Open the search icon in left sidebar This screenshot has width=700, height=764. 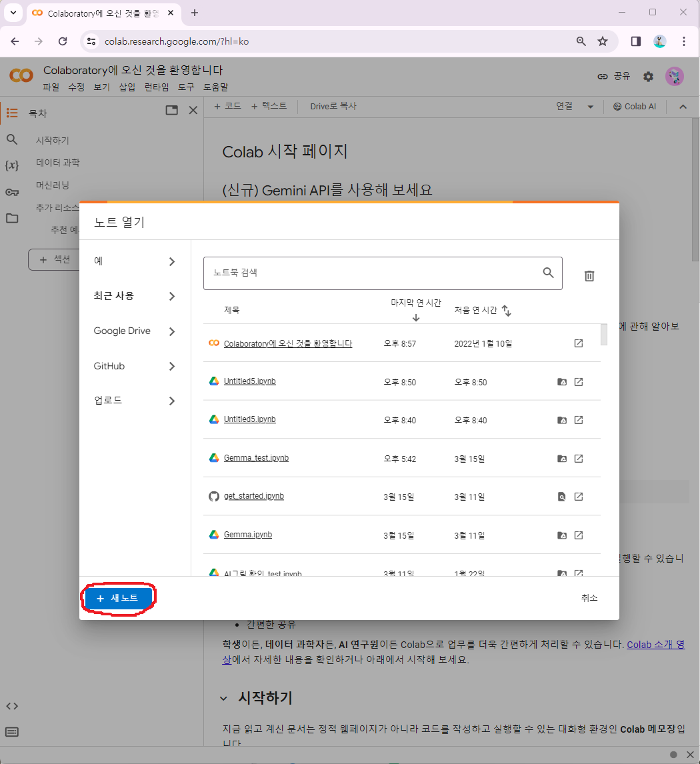pyautogui.click(x=12, y=140)
